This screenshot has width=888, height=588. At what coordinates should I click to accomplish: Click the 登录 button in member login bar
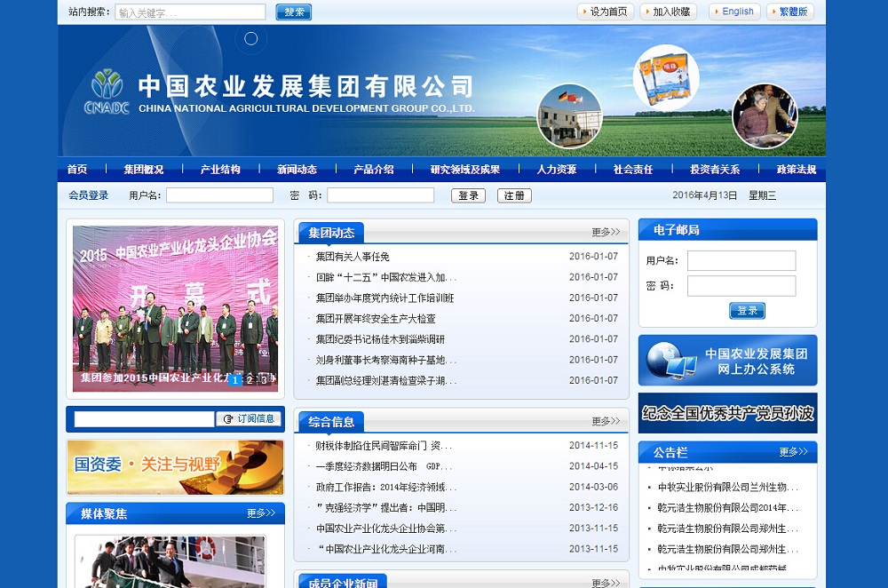[468, 195]
